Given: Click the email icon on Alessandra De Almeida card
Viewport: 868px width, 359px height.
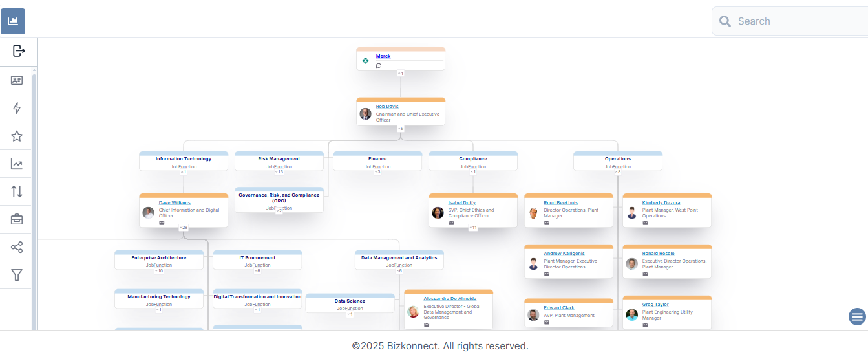Looking at the screenshot, I should [x=427, y=325].
